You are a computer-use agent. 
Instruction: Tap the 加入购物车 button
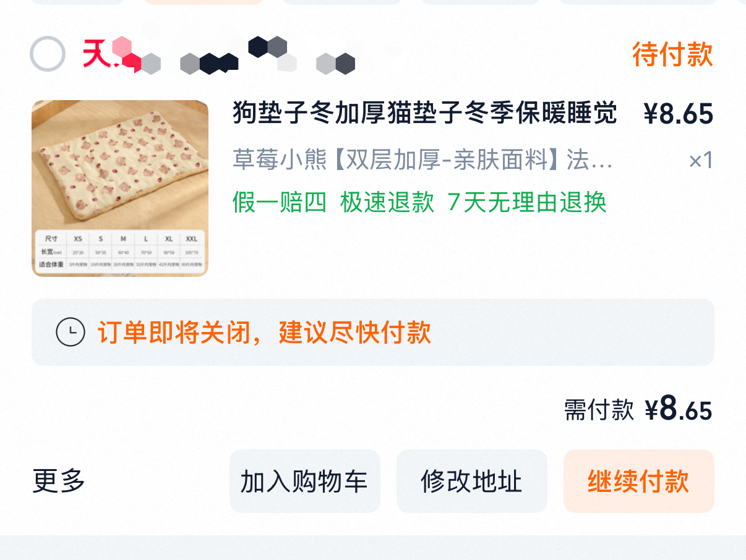305,481
